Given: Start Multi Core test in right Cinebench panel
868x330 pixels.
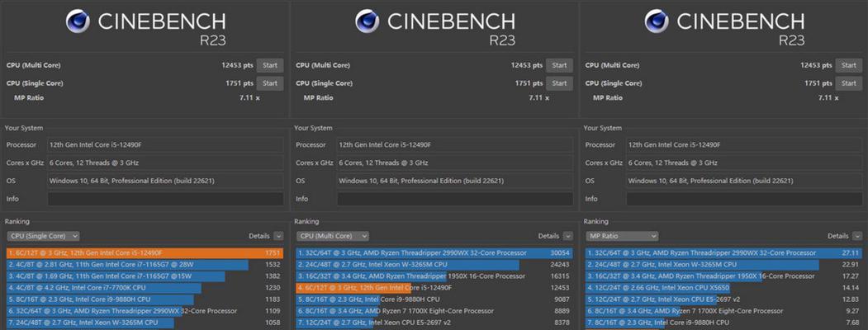Looking at the screenshot, I should 849,65.
